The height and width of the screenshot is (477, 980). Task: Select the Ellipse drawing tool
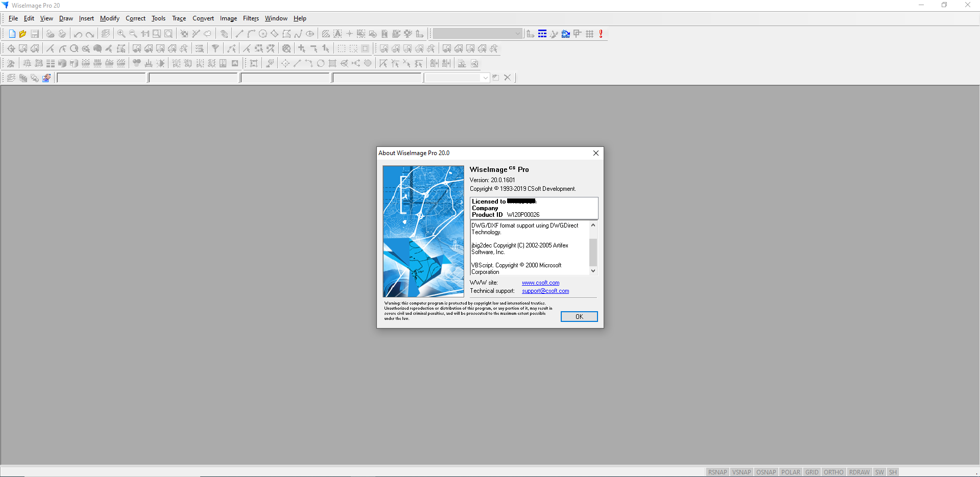tap(310, 34)
